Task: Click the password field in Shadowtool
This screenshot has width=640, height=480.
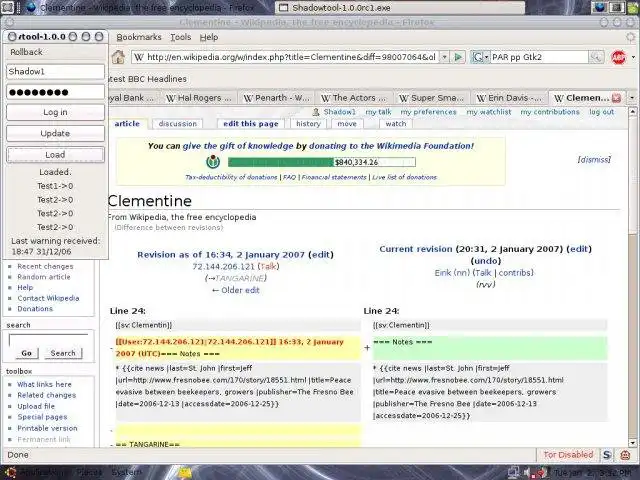Action: (x=56, y=92)
